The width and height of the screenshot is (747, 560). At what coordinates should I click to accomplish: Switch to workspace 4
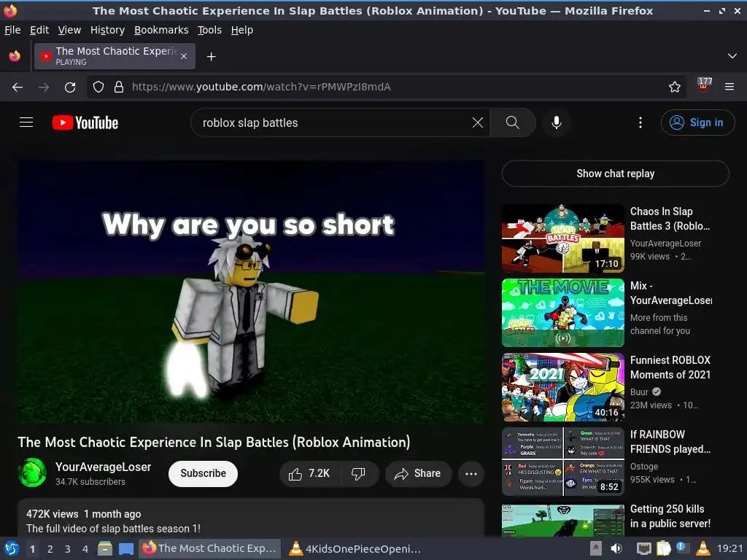point(85,549)
